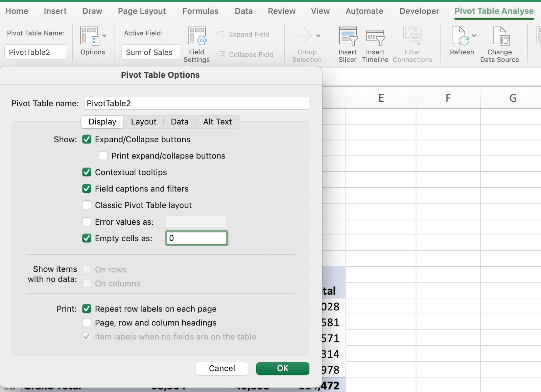Cancel the Pivot Table Options dialog
Viewport: 541px width, 392px height.
(222, 368)
